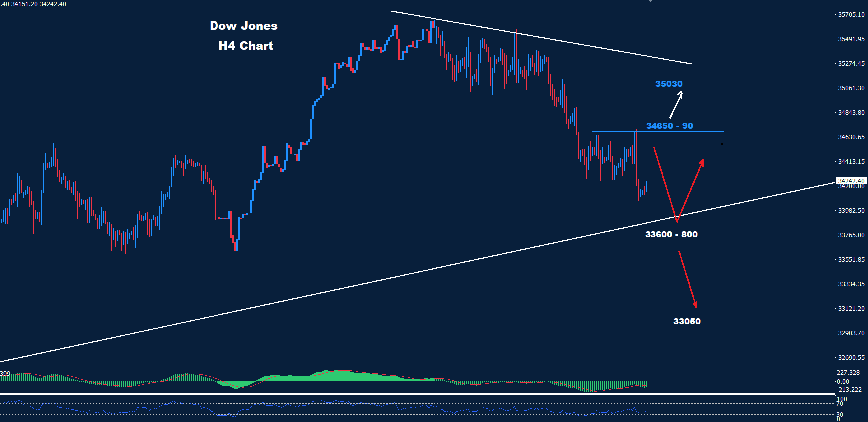The width and height of the screenshot is (868, 422).
Task: Select the 34650 - 90 resistance label
Action: point(669,126)
